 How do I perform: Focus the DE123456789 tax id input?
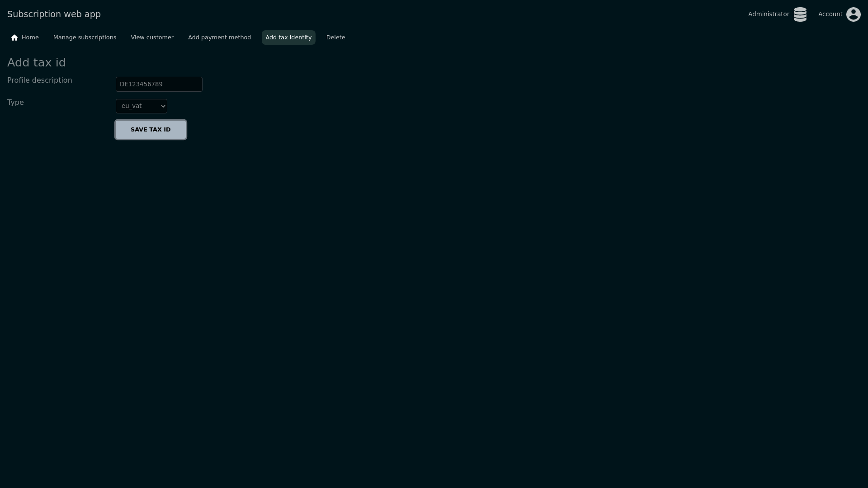click(159, 84)
